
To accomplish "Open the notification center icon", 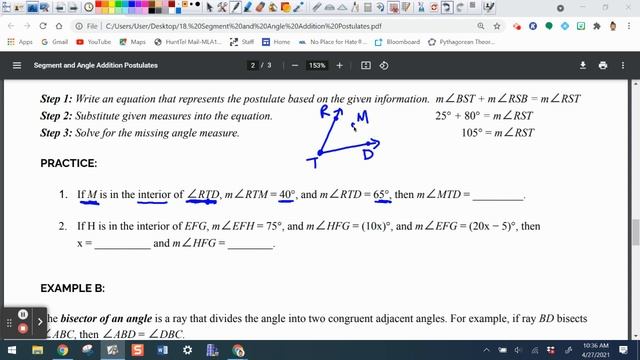I will pos(623,350).
